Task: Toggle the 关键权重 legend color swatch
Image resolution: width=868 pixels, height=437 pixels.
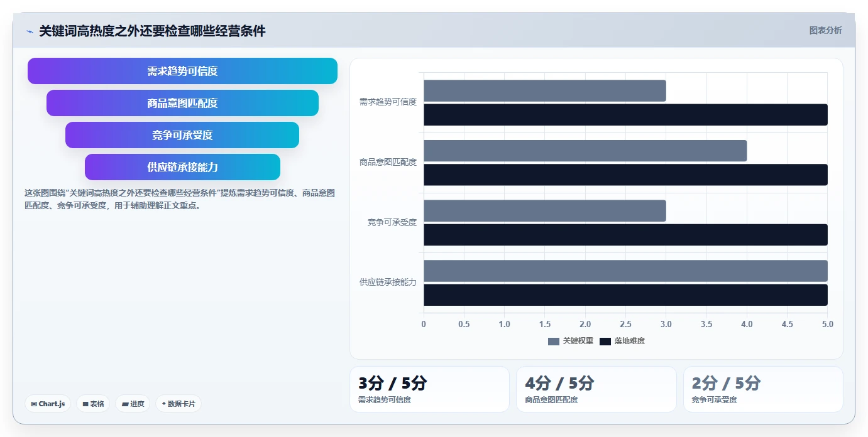Action: pos(553,341)
